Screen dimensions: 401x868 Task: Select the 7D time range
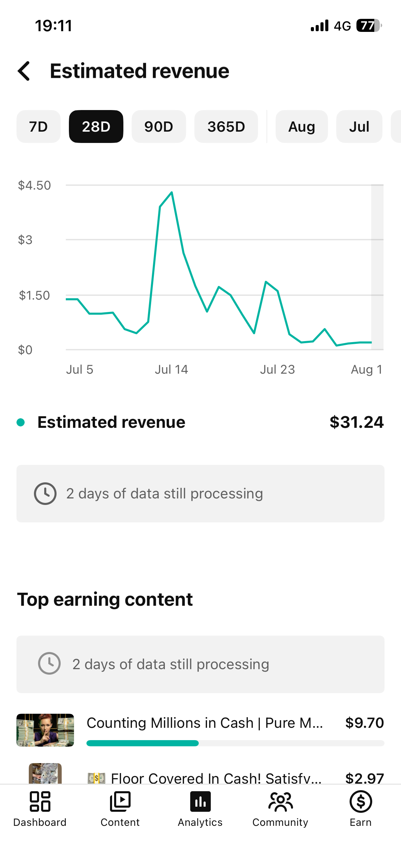point(38,126)
